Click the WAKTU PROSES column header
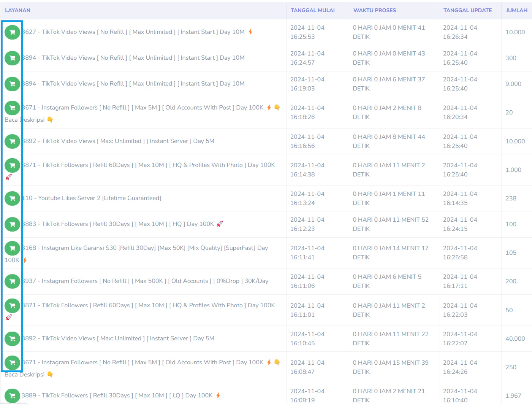Screen dimensions: 532x405 tap(375, 10)
